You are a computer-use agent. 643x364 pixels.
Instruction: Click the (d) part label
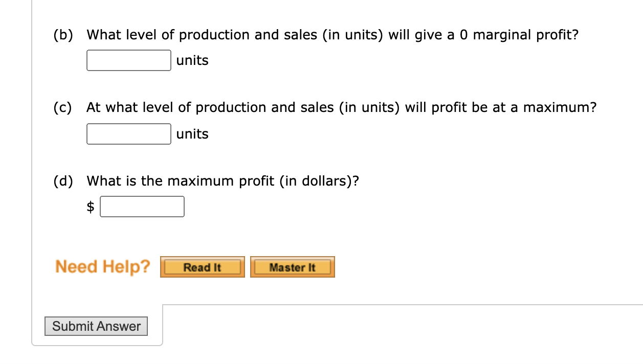coord(63,181)
